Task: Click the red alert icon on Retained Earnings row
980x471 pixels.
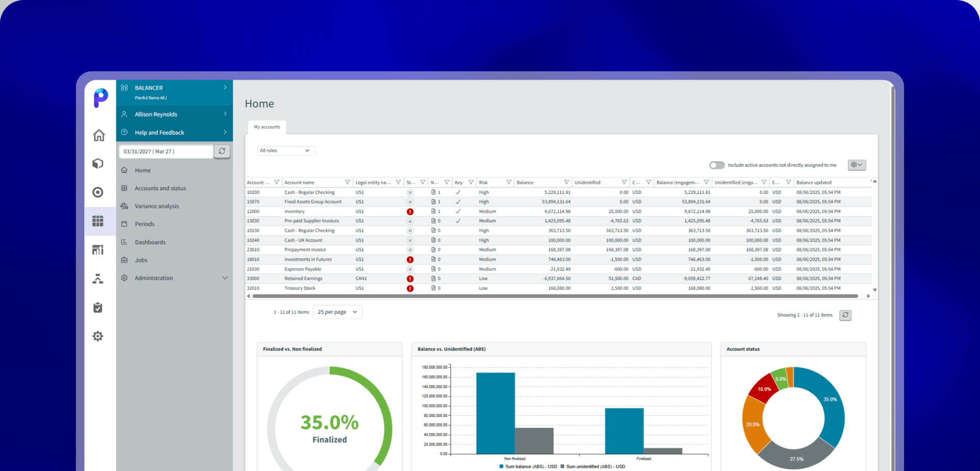Action: [410, 279]
